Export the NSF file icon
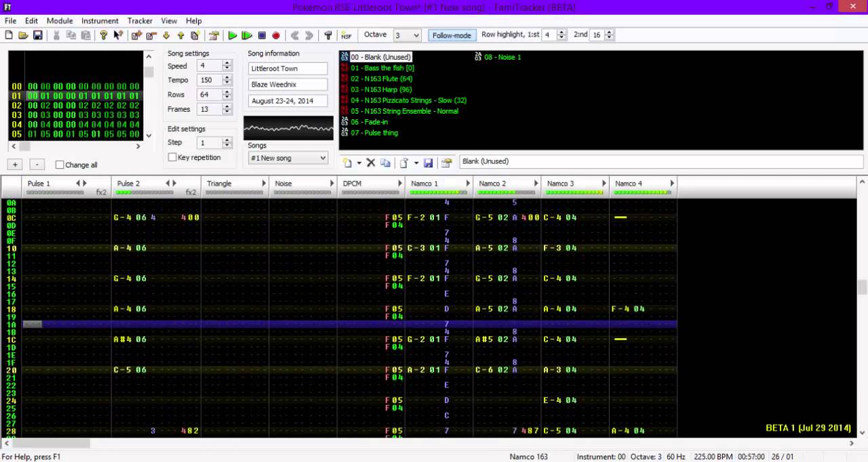The height and width of the screenshot is (462, 868). click(x=347, y=35)
